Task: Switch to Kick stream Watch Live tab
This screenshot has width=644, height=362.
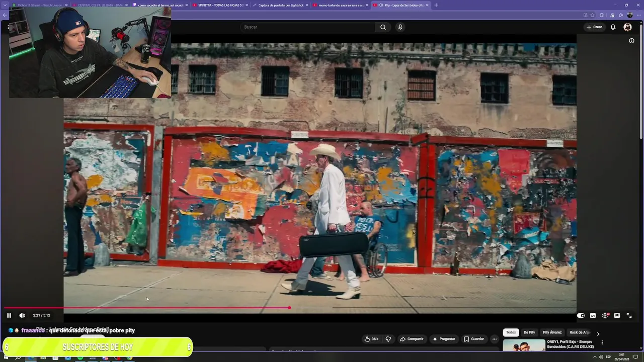Action: [x=40, y=5]
